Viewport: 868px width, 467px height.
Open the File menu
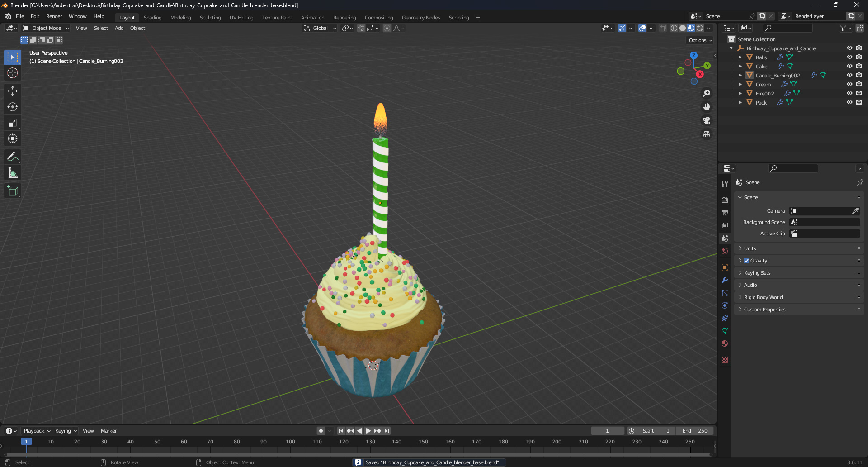tap(20, 16)
